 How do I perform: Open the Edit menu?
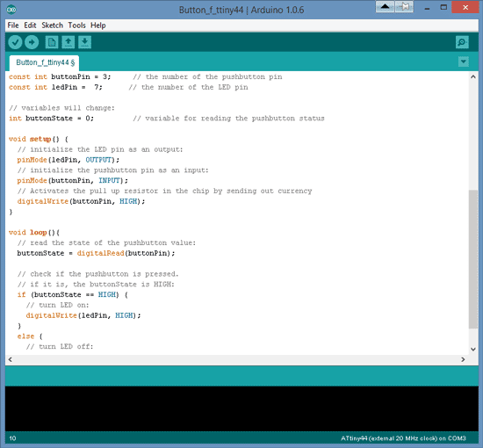point(30,25)
